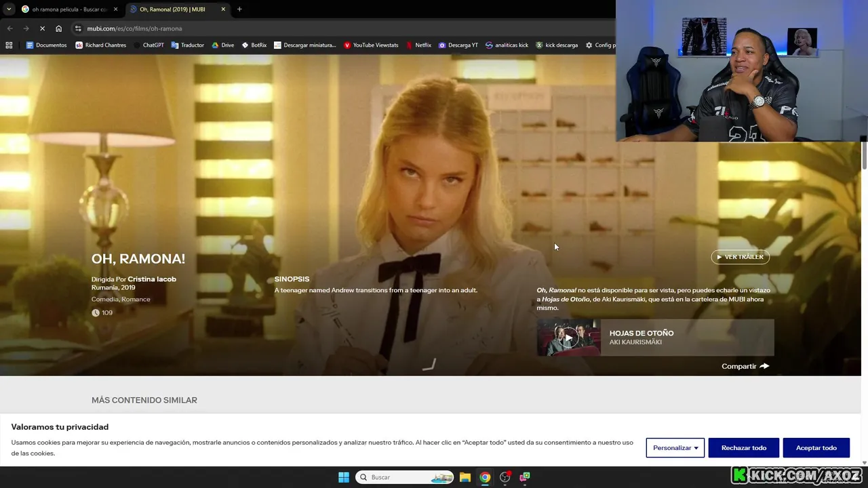
Task: Open the pink chat app taskbar icon
Action: pyautogui.click(x=524, y=477)
